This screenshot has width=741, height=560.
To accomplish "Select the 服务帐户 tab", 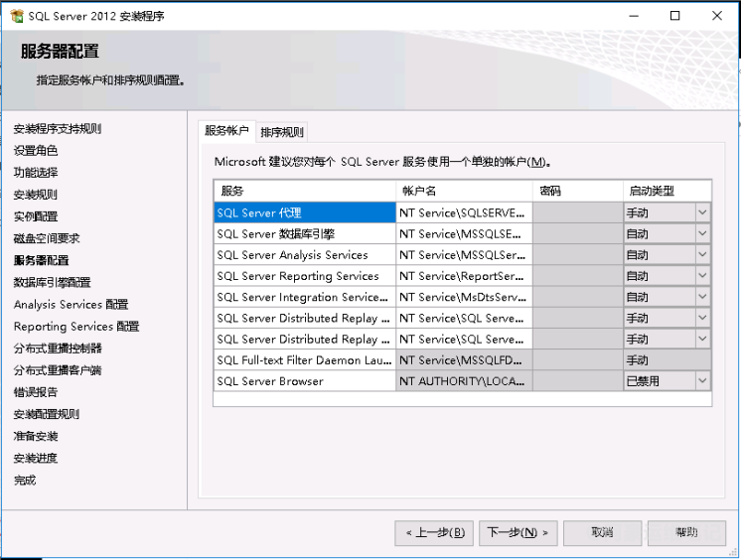I will 226,131.
